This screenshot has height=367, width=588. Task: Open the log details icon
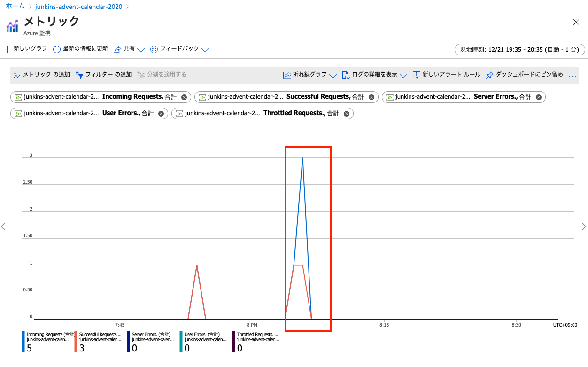(346, 75)
